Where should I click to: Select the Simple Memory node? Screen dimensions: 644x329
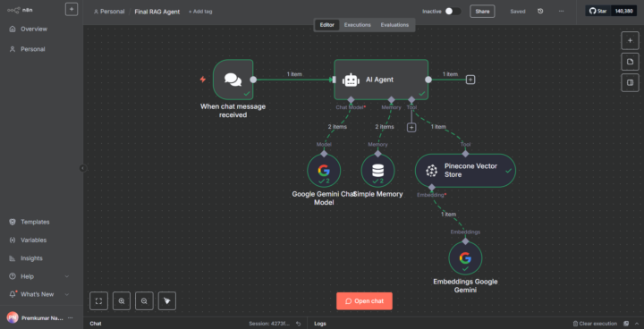point(377,171)
